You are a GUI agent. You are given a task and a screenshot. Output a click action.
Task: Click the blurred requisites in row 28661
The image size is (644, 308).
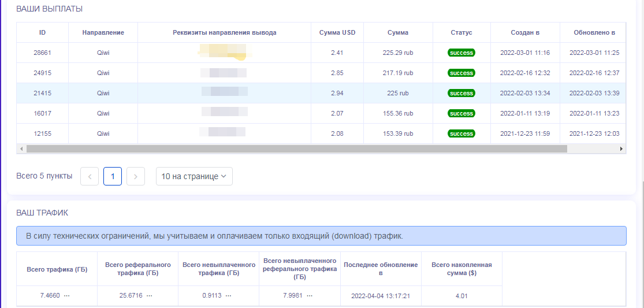[x=224, y=52]
